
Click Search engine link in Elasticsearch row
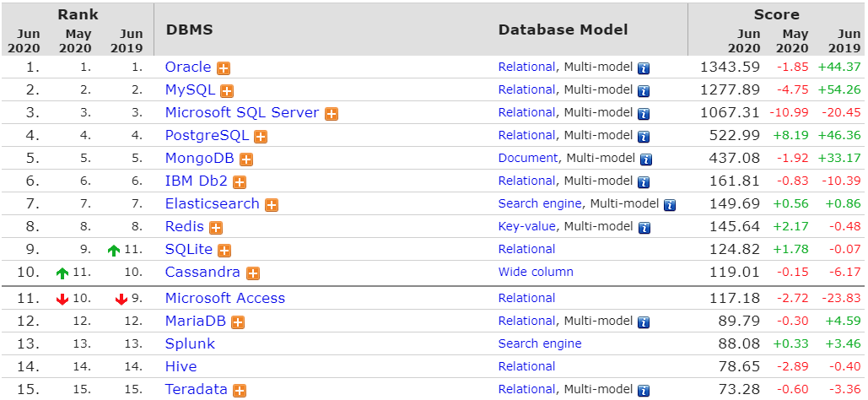tap(540, 203)
